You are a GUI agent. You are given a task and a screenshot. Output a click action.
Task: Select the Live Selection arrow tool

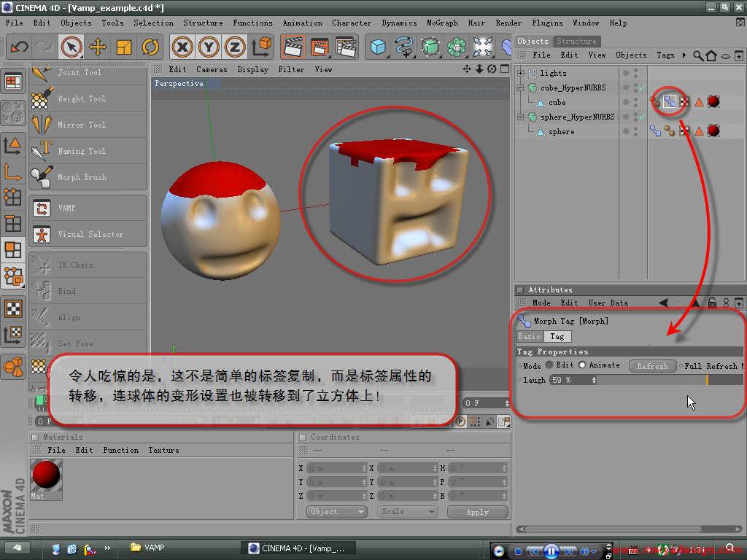[x=71, y=47]
